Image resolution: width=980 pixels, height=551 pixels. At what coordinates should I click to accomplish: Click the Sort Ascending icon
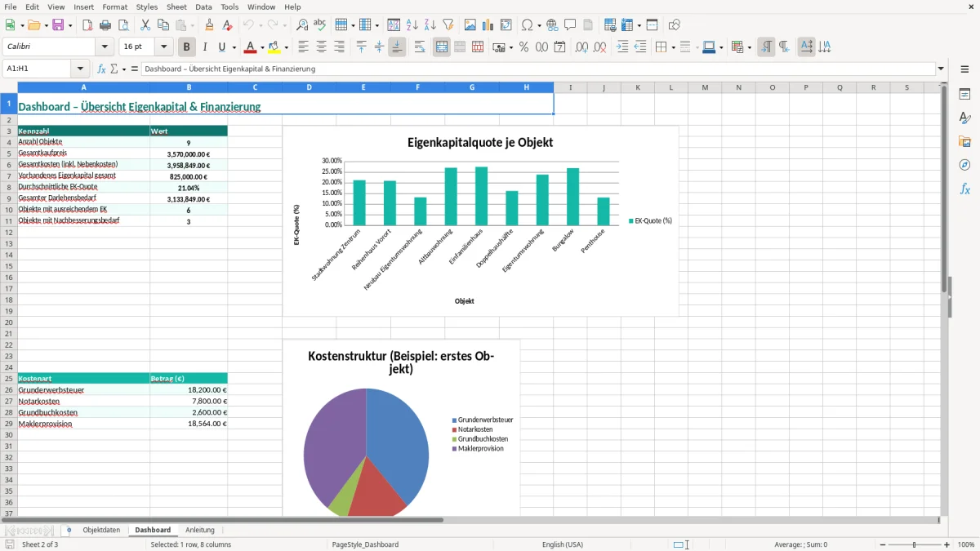(x=412, y=25)
